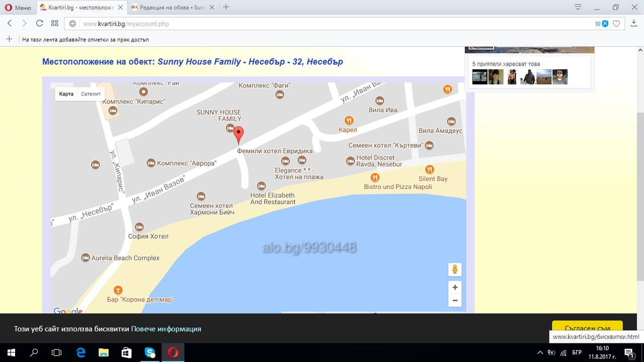This screenshot has height=362, width=644.
Task: Open the tab menu icon in title bar
Action: pos(578,7)
